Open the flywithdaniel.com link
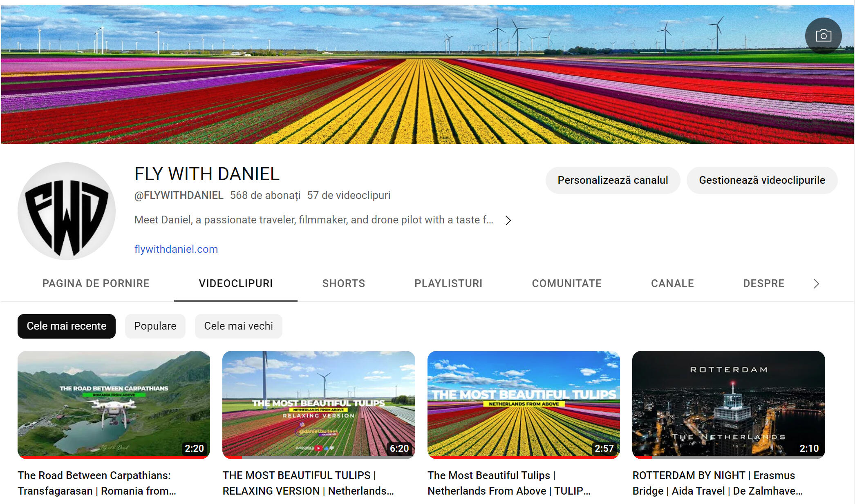The height and width of the screenshot is (504, 855). 176,249
